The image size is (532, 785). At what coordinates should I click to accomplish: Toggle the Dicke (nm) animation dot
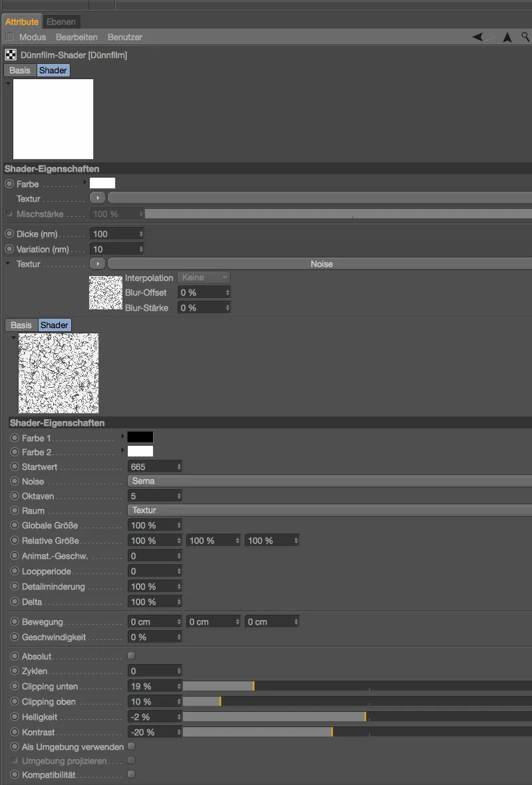9,234
